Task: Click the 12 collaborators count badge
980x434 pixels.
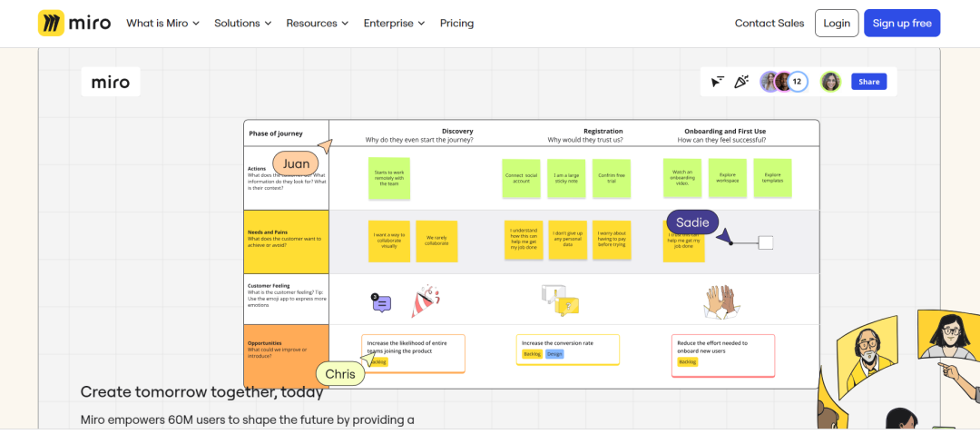Action: (797, 82)
